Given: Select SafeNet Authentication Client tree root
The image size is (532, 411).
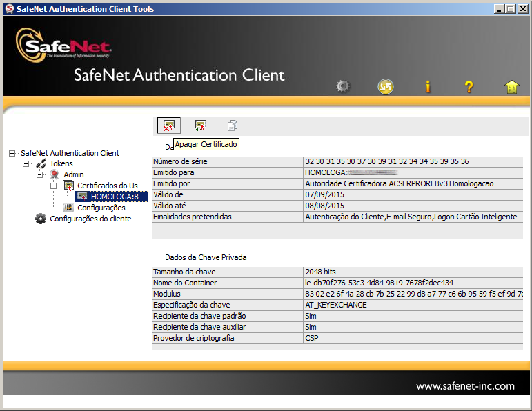Looking at the screenshot, I should click(70, 153).
